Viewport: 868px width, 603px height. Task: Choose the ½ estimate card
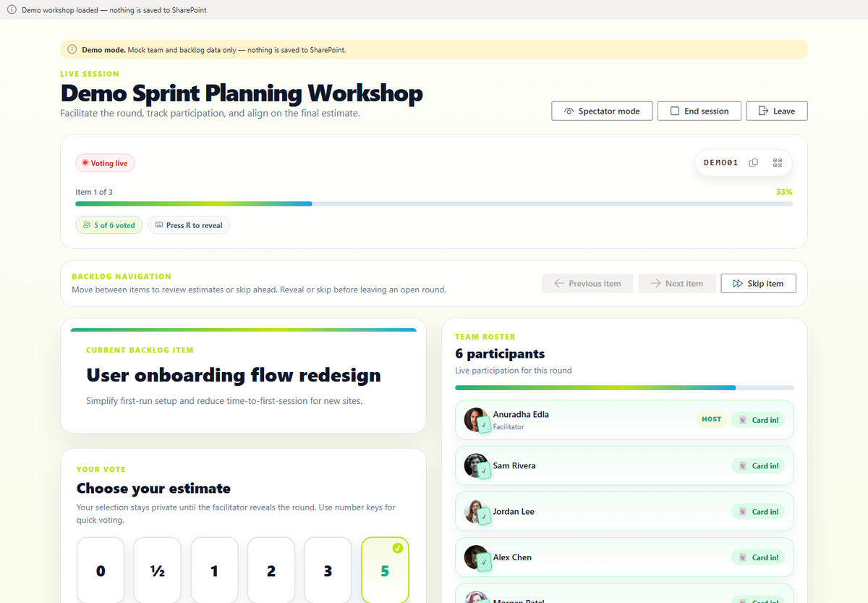pos(157,570)
